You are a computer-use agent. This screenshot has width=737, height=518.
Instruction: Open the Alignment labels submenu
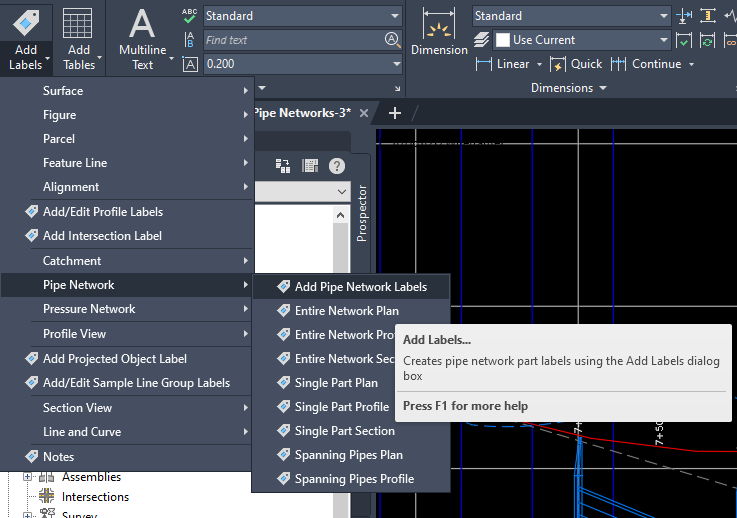point(127,187)
